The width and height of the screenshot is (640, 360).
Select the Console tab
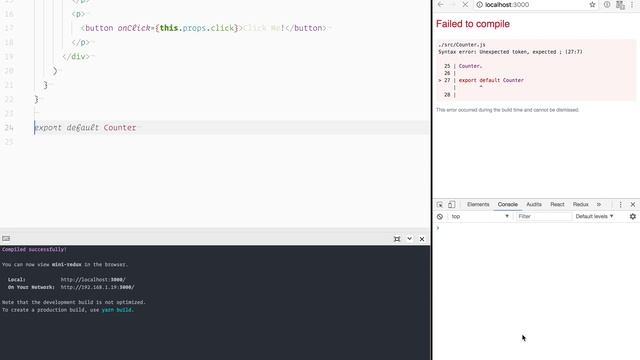[507, 204]
